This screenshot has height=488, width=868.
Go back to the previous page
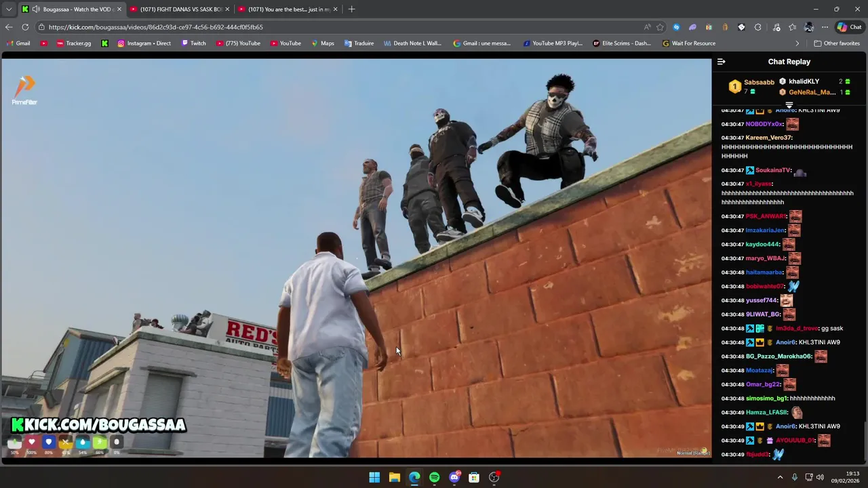coord(9,27)
